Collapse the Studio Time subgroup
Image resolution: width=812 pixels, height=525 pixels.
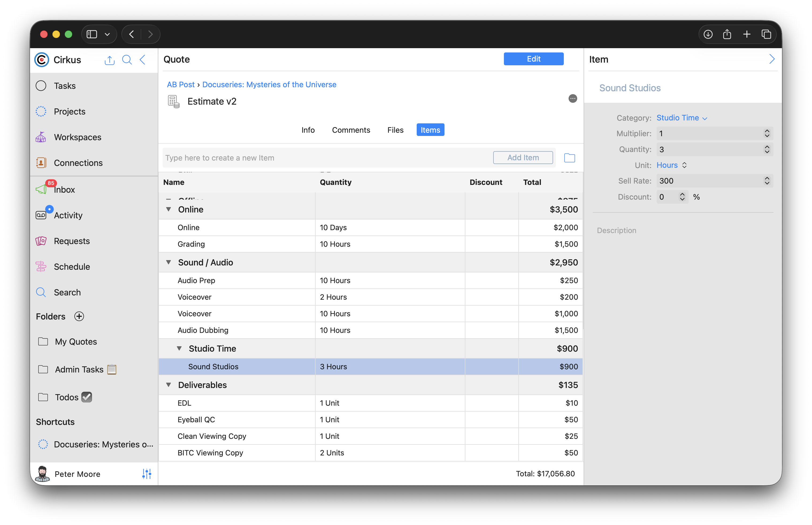(x=179, y=348)
